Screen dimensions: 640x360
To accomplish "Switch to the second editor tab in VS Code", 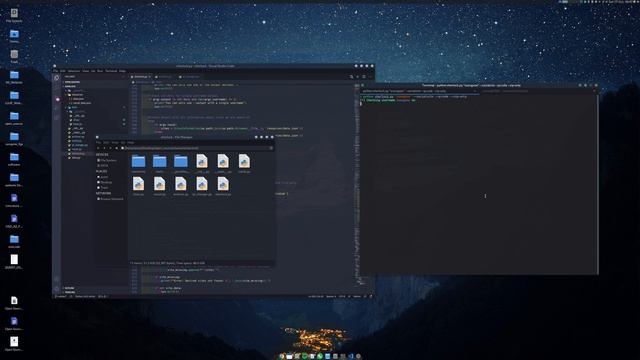I will pos(165,77).
